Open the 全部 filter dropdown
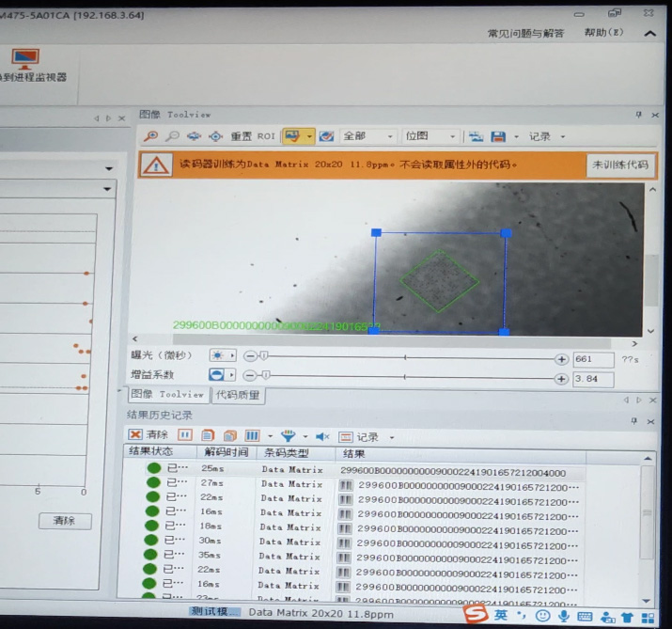 pyautogui.click(x=367, y=136)
